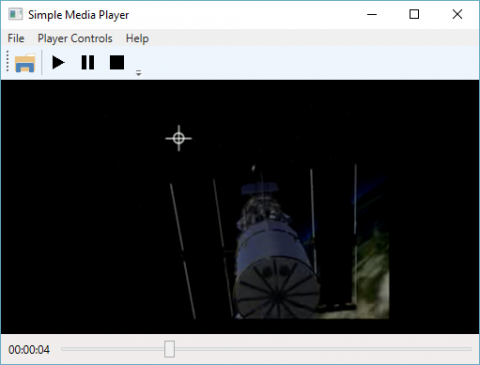Start playback with the Play button
The width and height of the screenshot is (480, 365).
58,63
